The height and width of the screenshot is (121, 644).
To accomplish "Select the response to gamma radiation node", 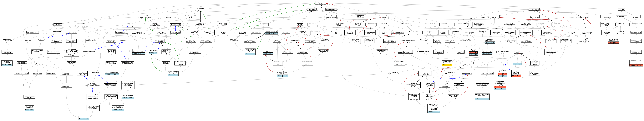I will coord(487,52).
